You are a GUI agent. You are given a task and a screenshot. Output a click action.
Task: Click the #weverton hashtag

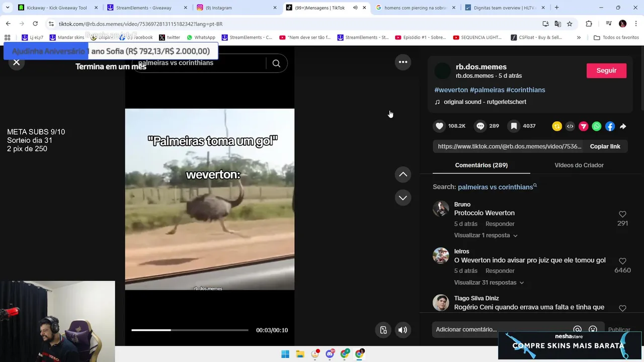(x=451, y=89)
